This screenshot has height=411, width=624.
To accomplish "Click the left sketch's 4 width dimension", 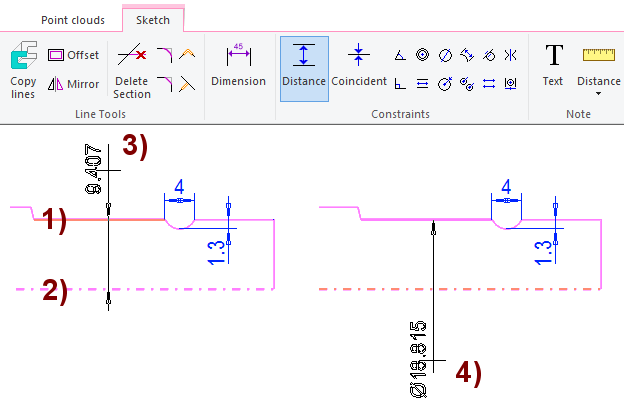I will click(179, 186).
